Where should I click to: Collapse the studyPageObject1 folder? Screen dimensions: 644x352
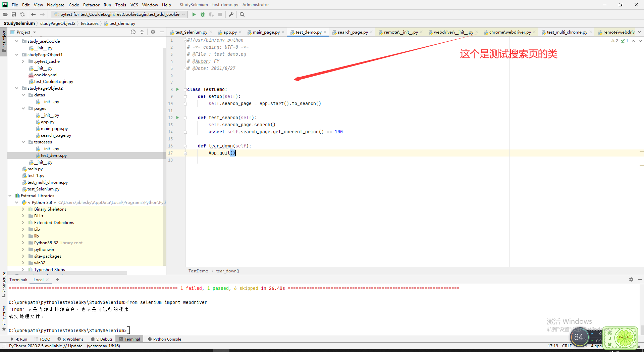(x=17, y=54)
